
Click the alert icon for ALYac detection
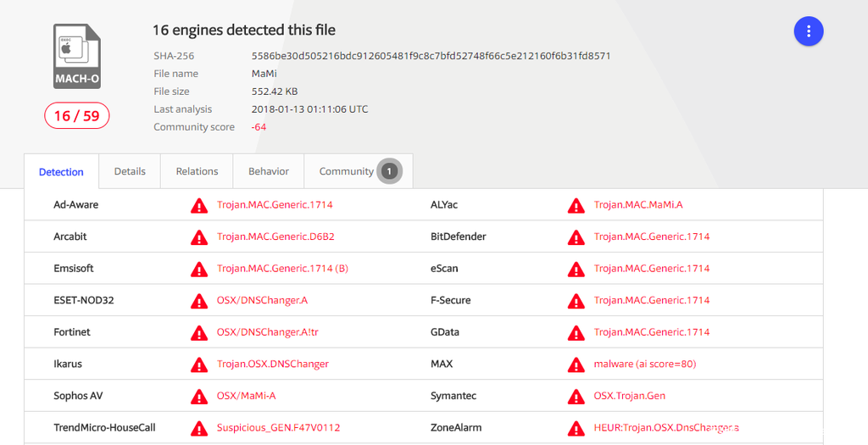tap(576, 205)
